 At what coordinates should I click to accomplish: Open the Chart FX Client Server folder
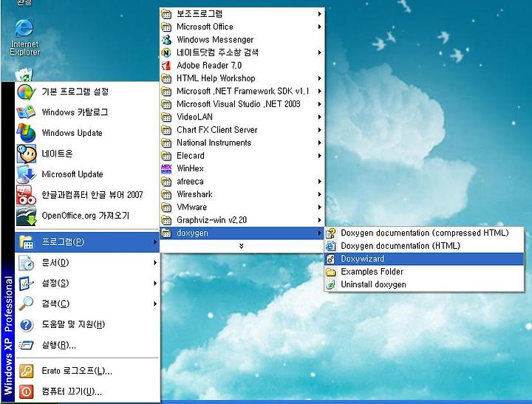tap(242, 130)
